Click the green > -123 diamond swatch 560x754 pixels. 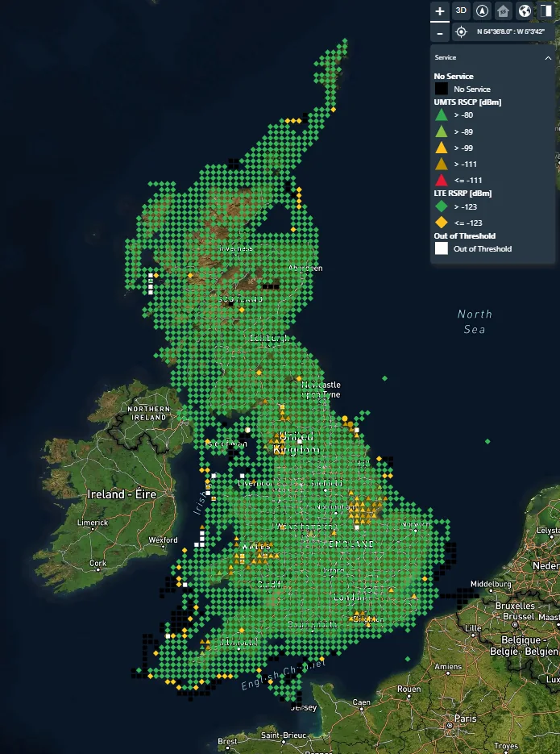click(442, 206)
